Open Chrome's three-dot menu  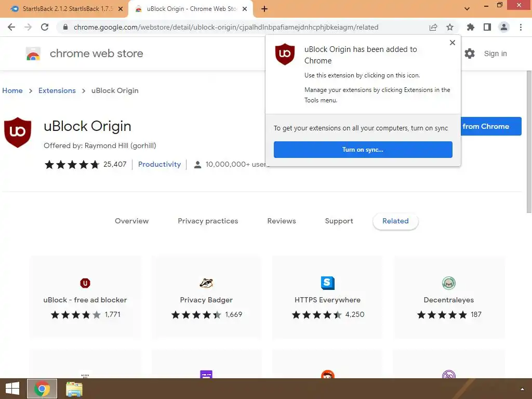521,27
